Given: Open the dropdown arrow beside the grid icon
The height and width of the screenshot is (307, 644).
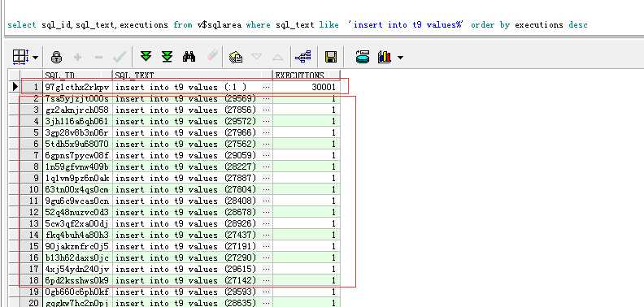Looking at the screenshot, I should 35,58.
